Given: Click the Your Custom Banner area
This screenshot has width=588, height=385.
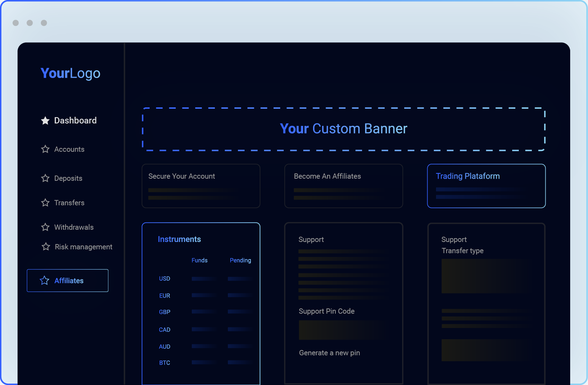Looking at the screenshot, I should (x=344, y=129).
